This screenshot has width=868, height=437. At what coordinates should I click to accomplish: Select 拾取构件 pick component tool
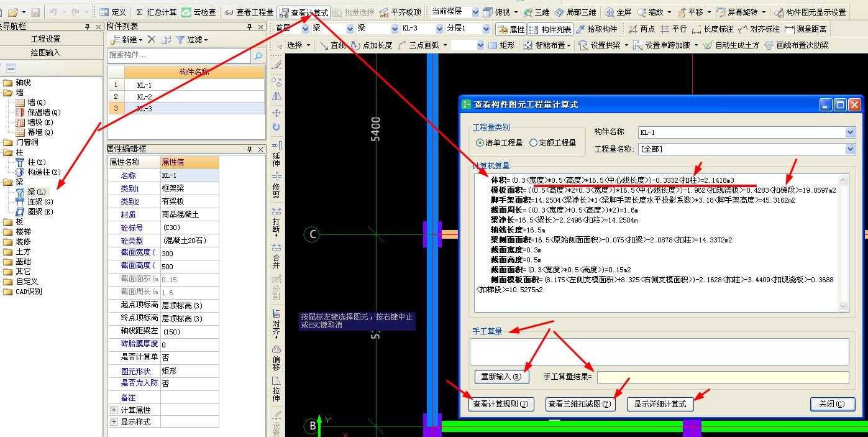pyautogui.click(x=596, y=29)
